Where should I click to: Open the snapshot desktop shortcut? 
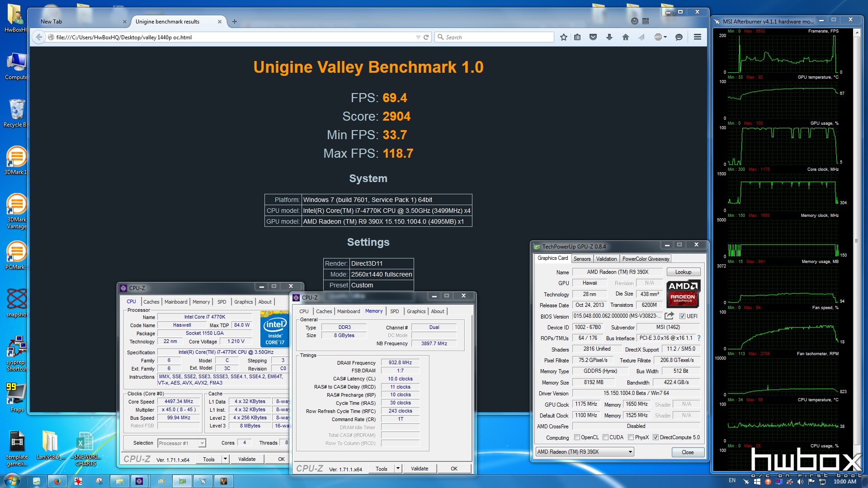tap(16, 303)
